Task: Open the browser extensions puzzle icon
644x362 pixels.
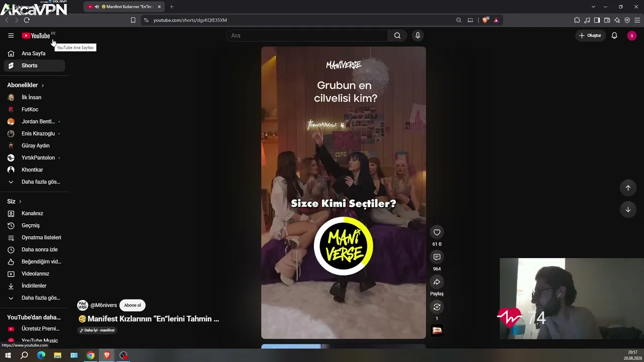Action: 577,20
